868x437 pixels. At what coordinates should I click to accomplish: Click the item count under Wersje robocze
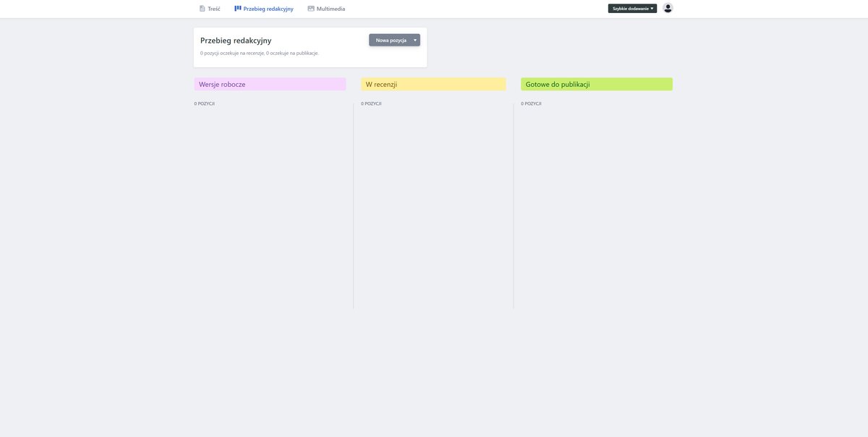point(205,104)
